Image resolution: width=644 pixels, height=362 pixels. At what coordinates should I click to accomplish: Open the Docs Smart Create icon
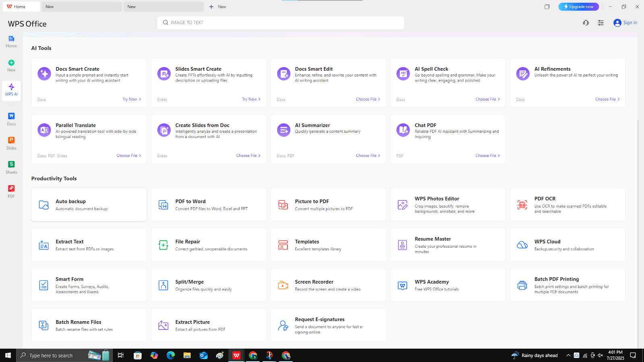pos(44,74)
